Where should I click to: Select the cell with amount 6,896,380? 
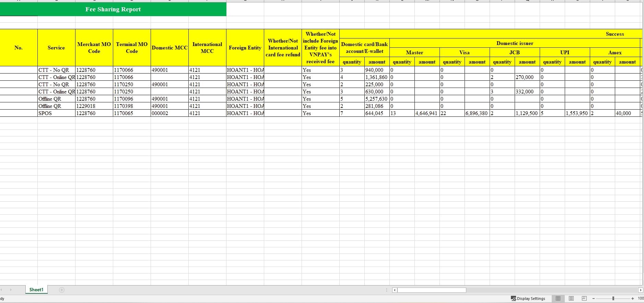477,113
